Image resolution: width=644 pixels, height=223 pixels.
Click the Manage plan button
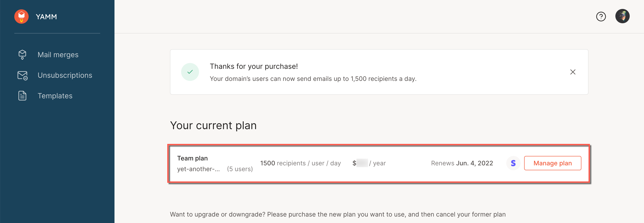[552, 163]
